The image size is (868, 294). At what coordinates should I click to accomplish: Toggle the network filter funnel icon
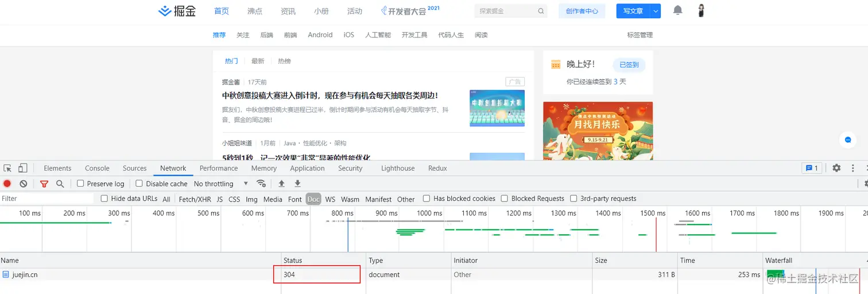click(44, 184)
